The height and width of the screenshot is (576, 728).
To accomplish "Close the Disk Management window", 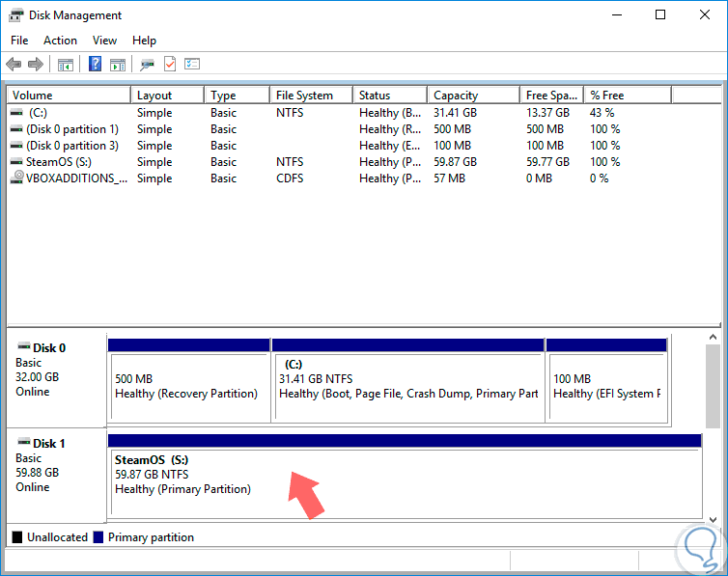I will point(704,15).
